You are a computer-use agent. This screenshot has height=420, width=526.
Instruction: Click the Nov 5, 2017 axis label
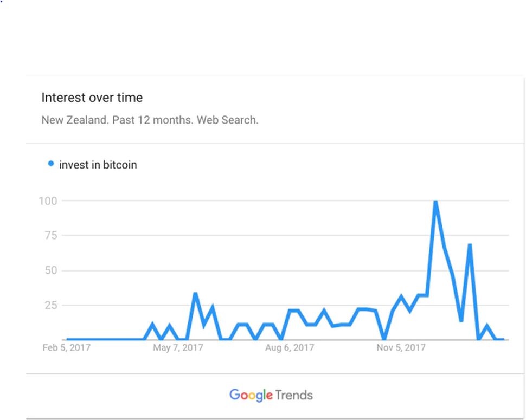pyautogui.click(x=401, y=347)
